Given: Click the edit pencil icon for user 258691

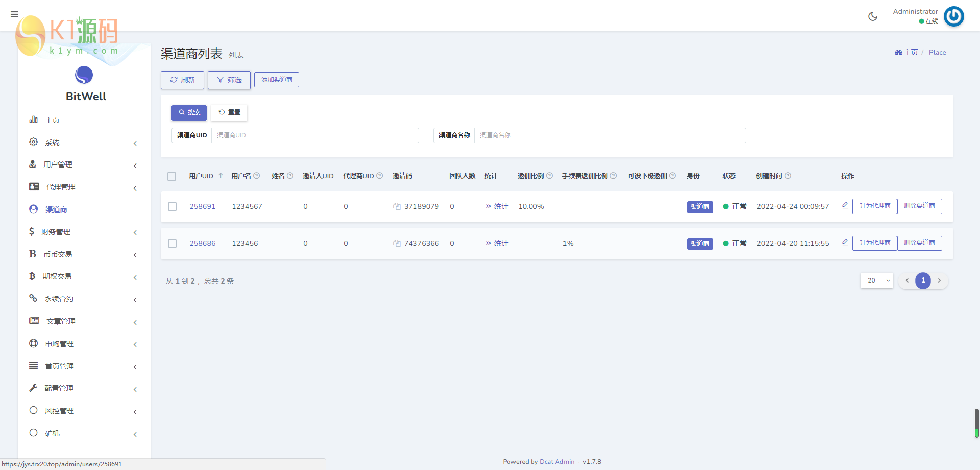Looking at the screenshot, I should click(845, 205).
